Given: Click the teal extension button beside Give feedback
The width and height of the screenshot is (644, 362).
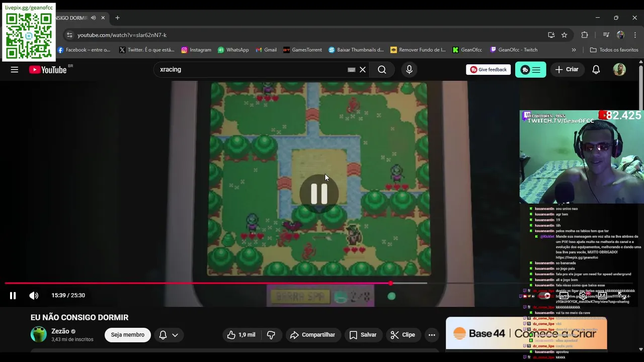Looking at the screenshot, I should (530, 70).
